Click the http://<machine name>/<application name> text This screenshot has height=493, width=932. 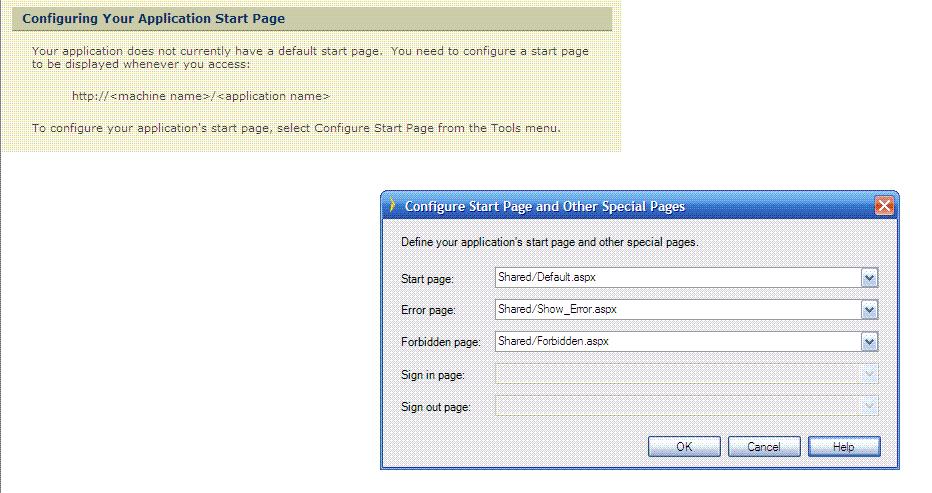(x=200, y=96)
